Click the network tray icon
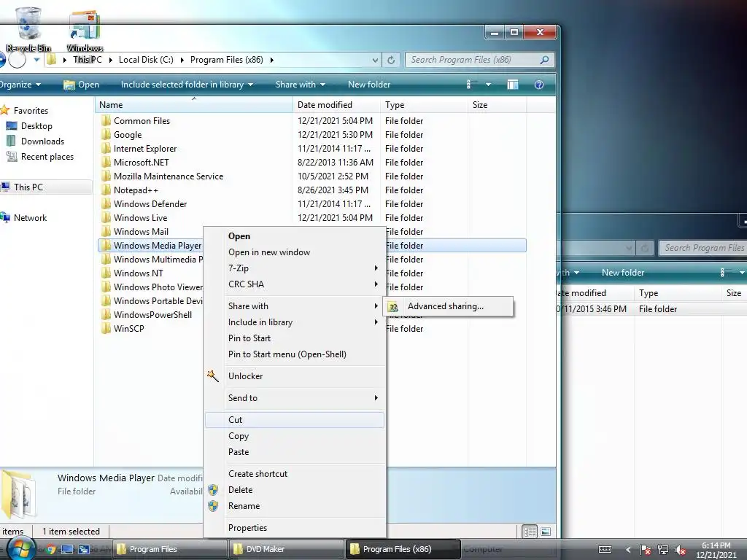The width and height of the screenshot is (747, 560). coord(662,550)
